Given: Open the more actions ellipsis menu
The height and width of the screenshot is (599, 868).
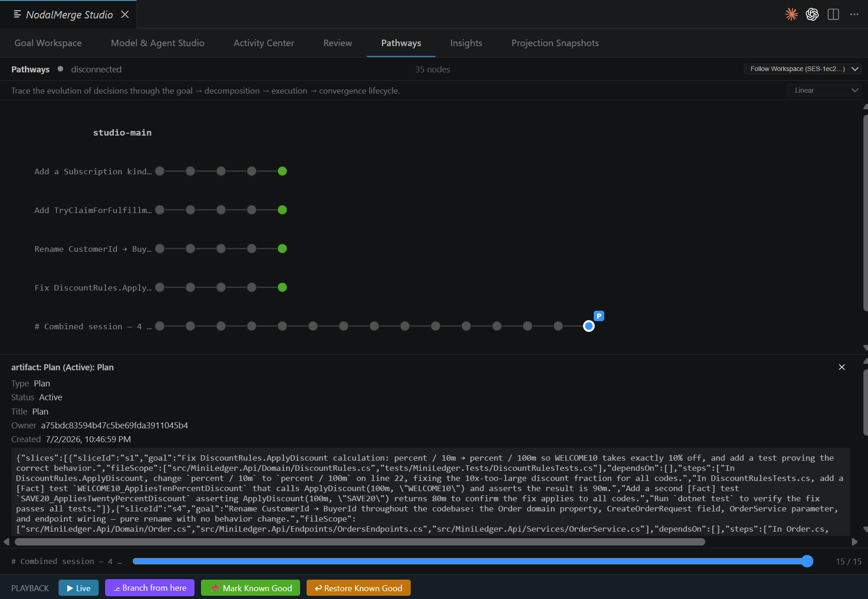Looking at the screenshot, I should (x=854, y=14).
